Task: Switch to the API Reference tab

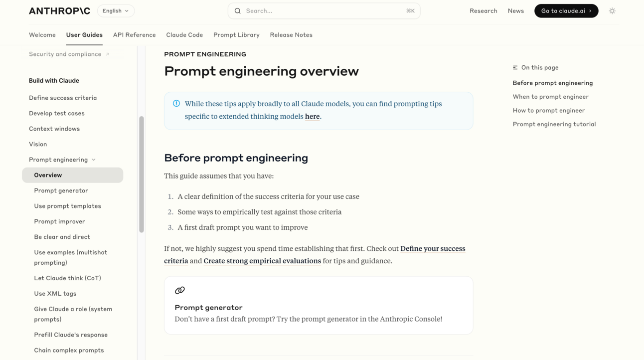Action: click(x=134, y=35)
